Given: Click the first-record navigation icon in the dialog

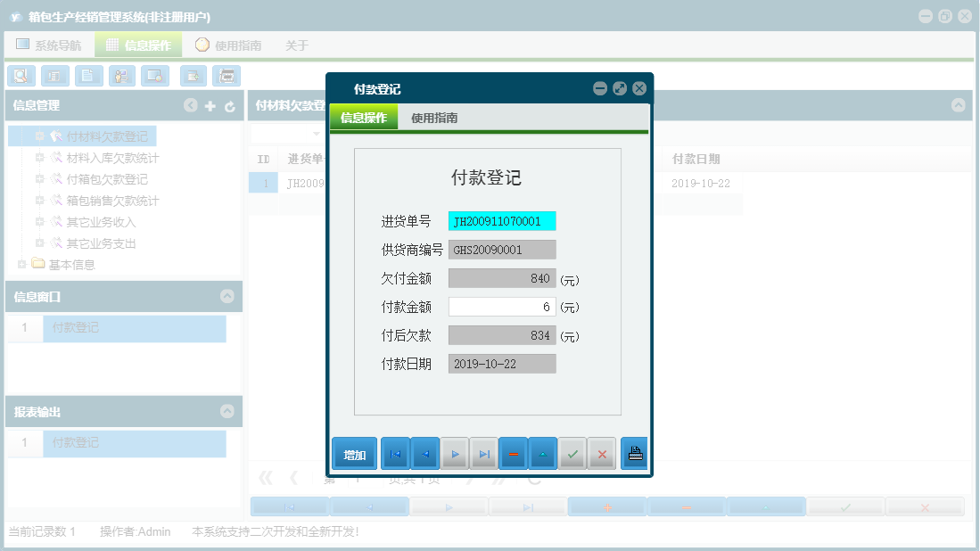Looking at the screenshot, I should tap(395, 453).
